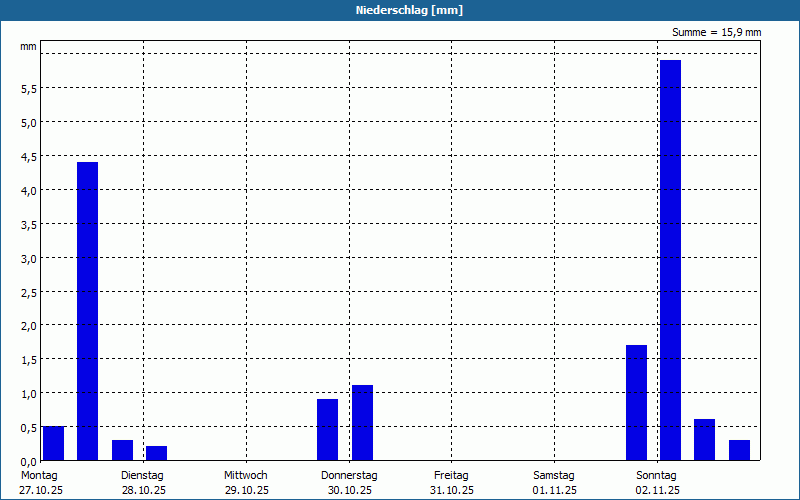Select the 'Samstag' day label
Image resolution: width=800 pixels, height=500 pixels.
554,476
